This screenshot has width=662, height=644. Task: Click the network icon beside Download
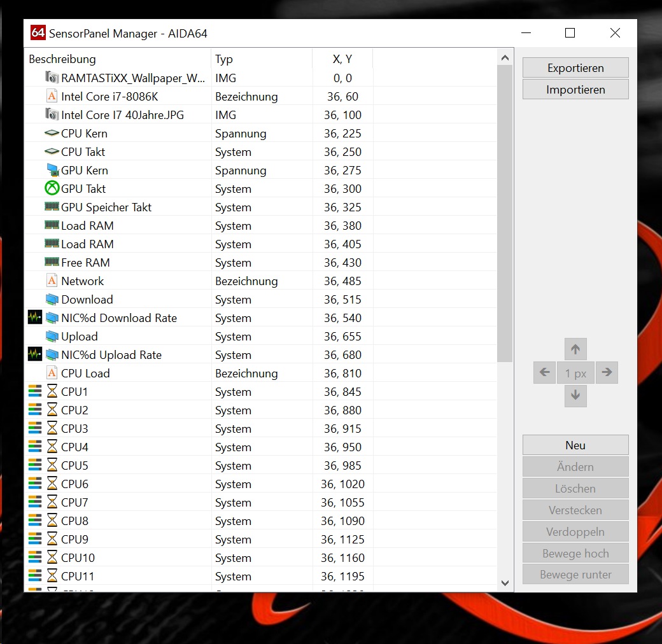(52, 299)
